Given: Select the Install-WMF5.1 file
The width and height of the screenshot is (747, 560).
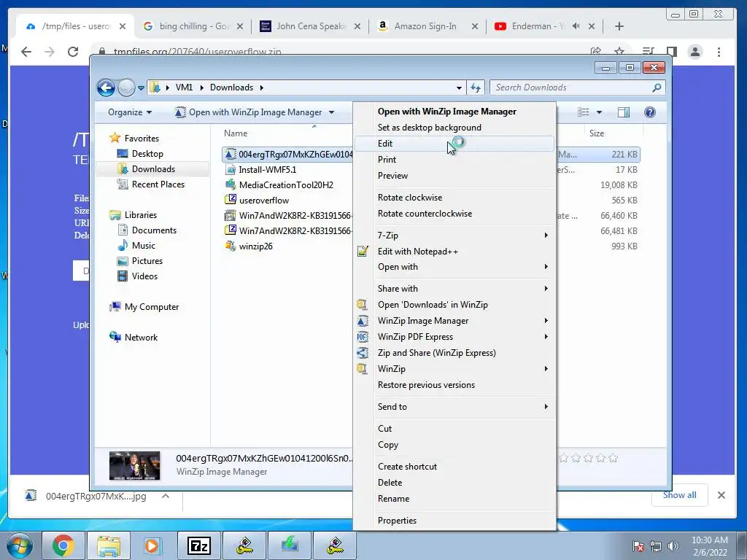Looking at the screenshot, I should point(267,170).
